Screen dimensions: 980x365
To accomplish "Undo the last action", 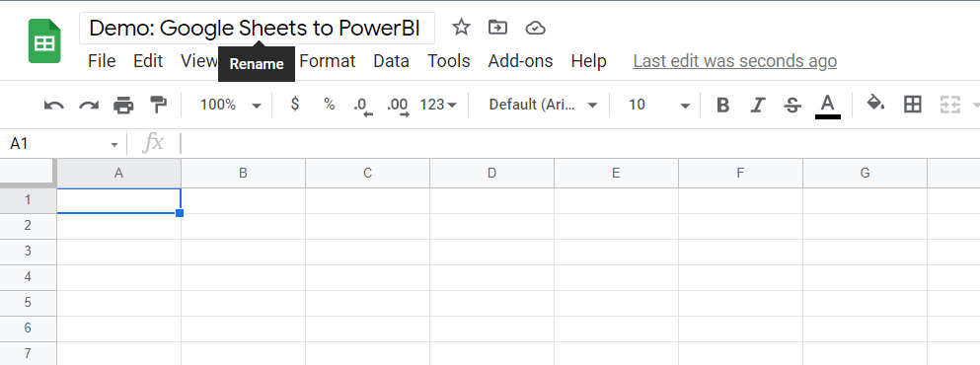I will click(53, 105).
